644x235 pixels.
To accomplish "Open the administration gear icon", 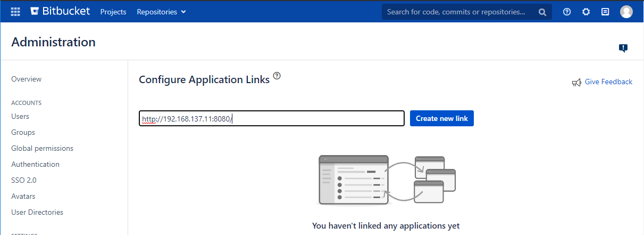I will (586, 12).
